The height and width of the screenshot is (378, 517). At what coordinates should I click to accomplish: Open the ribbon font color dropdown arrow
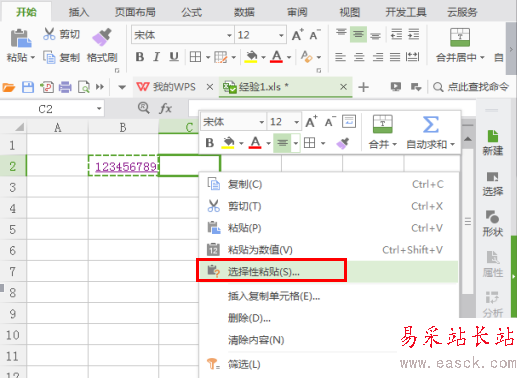pyautogui.click(x=289, y=58)
